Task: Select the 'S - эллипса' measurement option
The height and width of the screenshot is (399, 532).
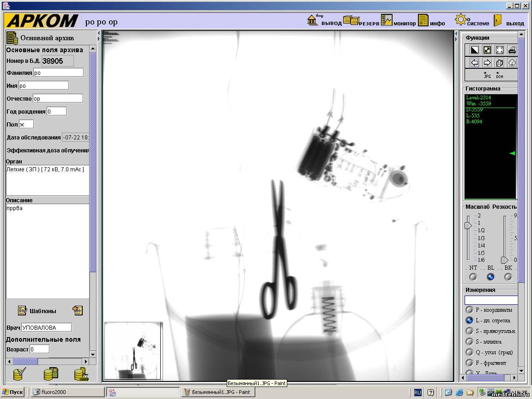Action: [469, 342]
